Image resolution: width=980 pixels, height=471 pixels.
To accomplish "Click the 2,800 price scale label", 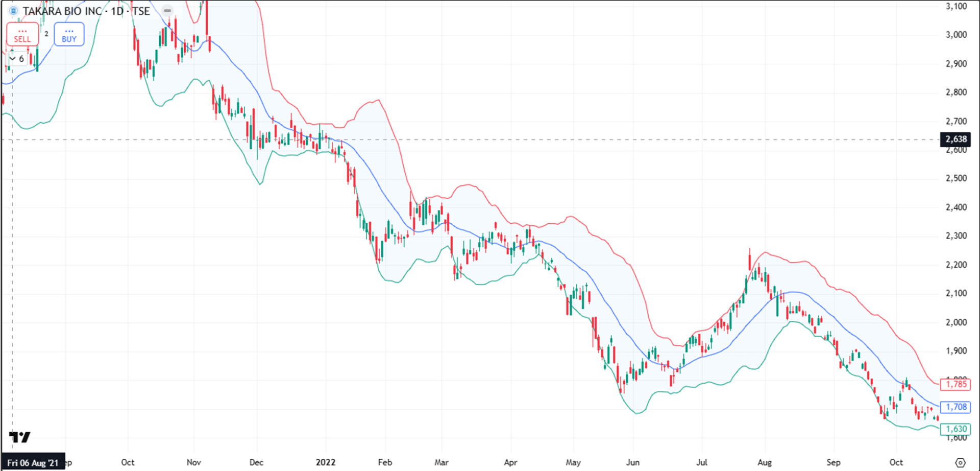I will click(x=956, y=92).
